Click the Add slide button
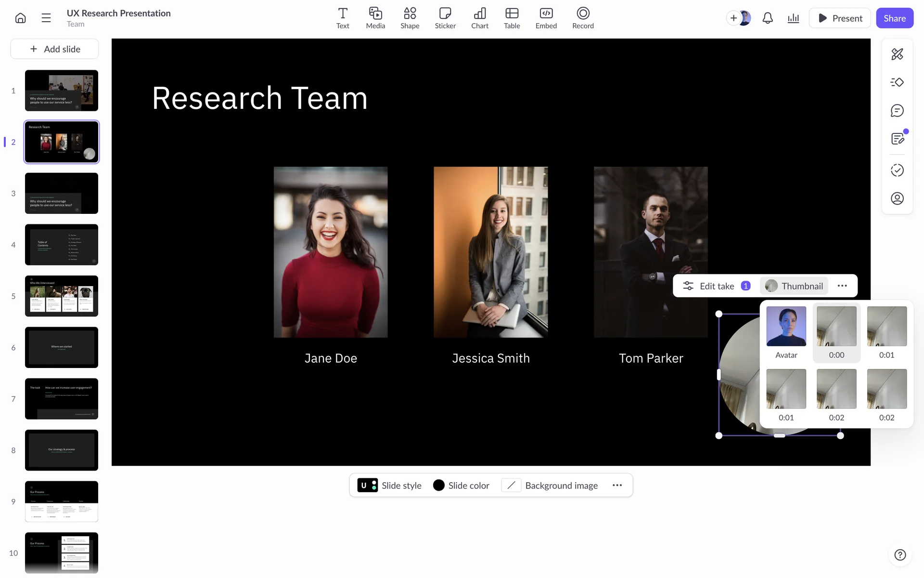Viewport: 924px width, 578px height. [55, 49]
